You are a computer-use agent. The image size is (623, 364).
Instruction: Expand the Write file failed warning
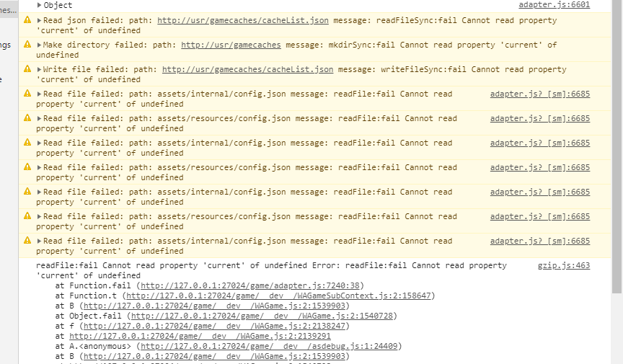point(40,70)
